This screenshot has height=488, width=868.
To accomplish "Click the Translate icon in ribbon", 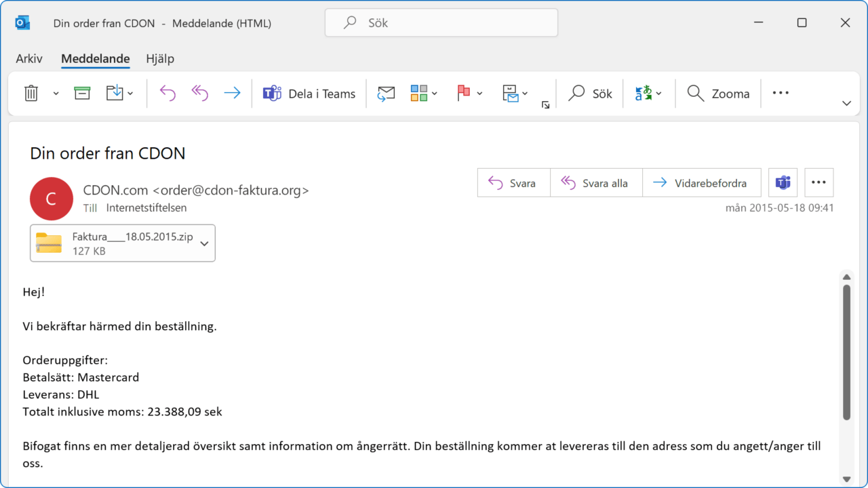I will 643,94.
